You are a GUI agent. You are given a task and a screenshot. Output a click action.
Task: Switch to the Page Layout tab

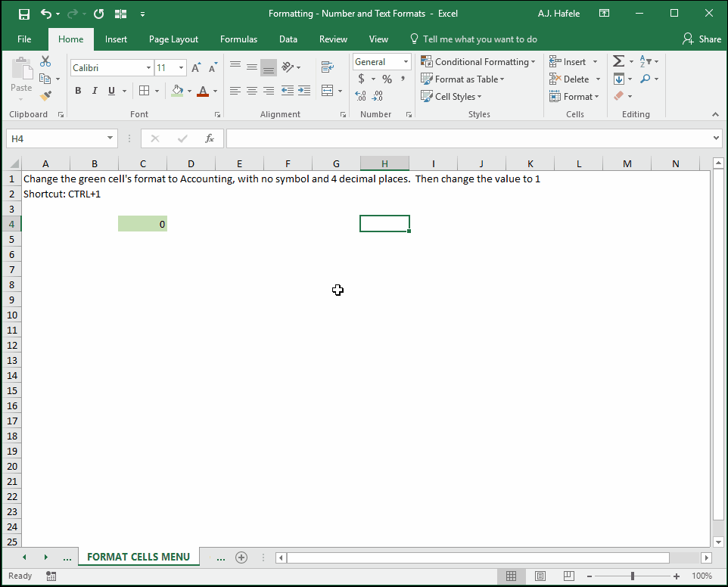173,39
